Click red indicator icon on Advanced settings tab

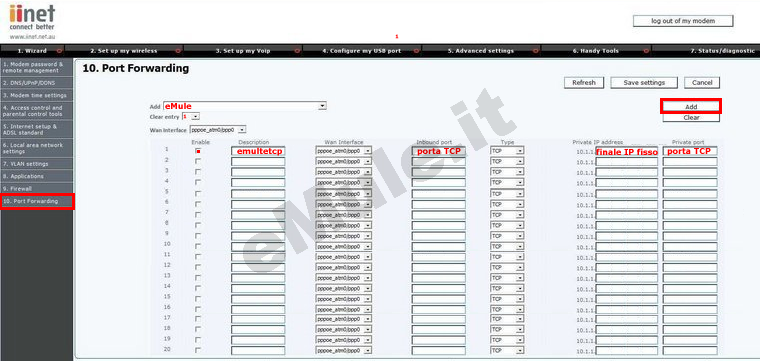(535, 50)
